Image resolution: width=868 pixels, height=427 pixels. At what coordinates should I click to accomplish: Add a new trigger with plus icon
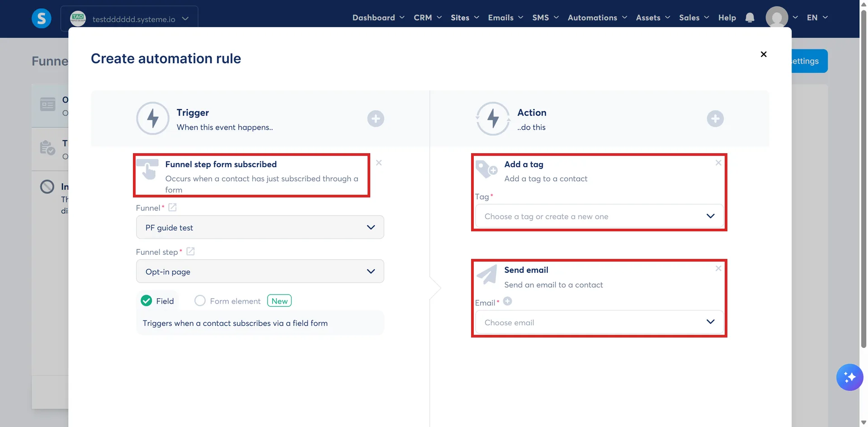[376, 119]
